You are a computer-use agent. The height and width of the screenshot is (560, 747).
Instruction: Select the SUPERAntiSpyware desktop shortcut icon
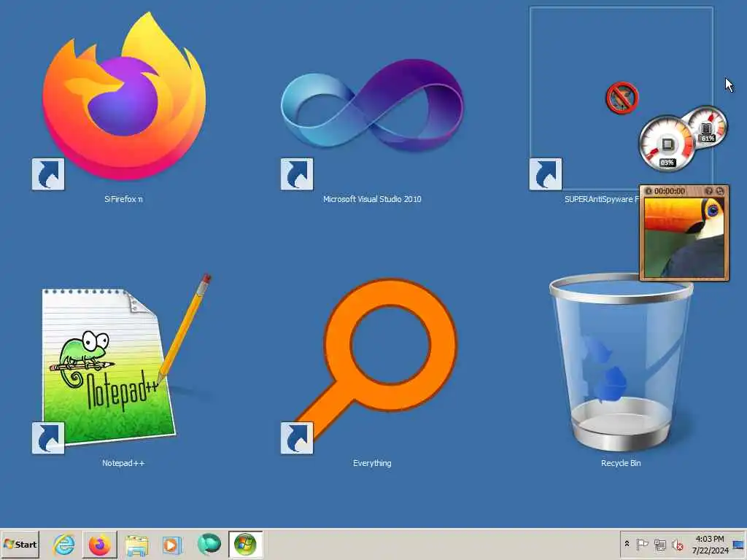tap(622, 98)
